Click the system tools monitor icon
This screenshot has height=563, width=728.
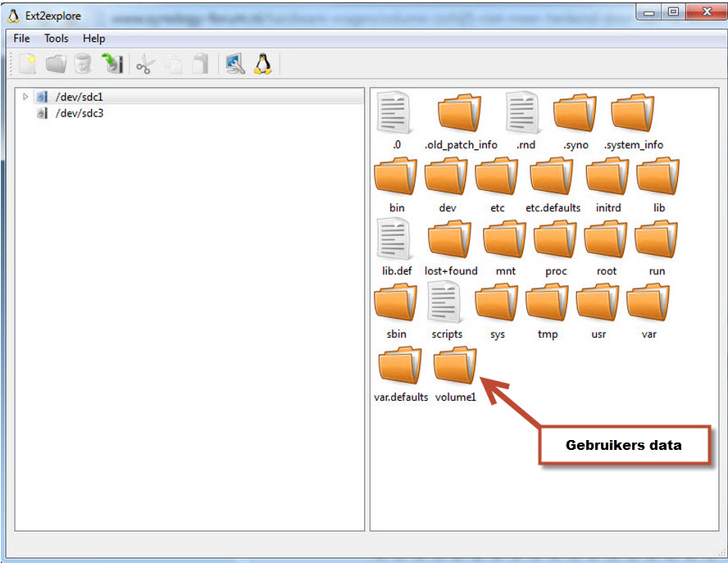click(x=235, y=64)
